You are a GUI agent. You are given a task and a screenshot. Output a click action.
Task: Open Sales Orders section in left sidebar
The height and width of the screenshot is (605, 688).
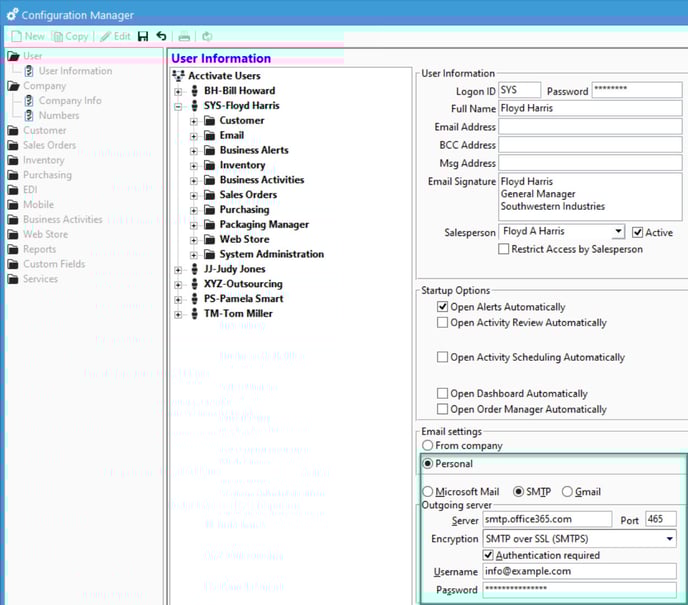click(50, 145)
